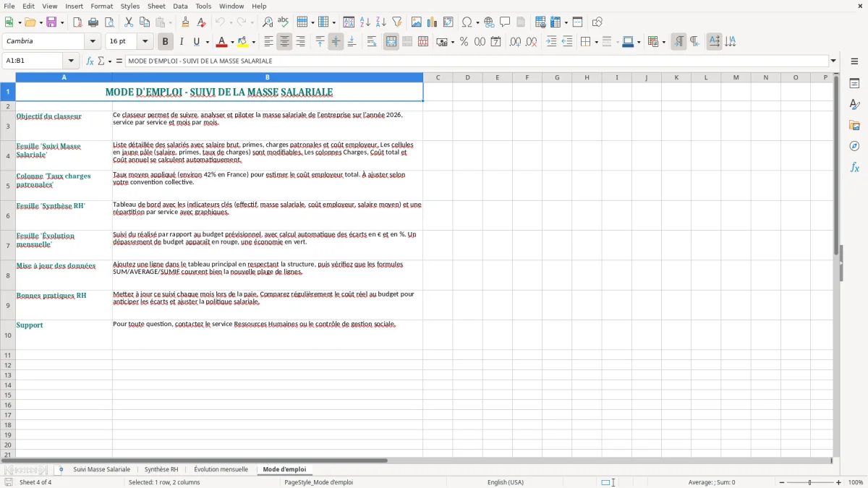Click the 100% zoom level
This screenshot has height=488, width=868.
tap(856, 482)
